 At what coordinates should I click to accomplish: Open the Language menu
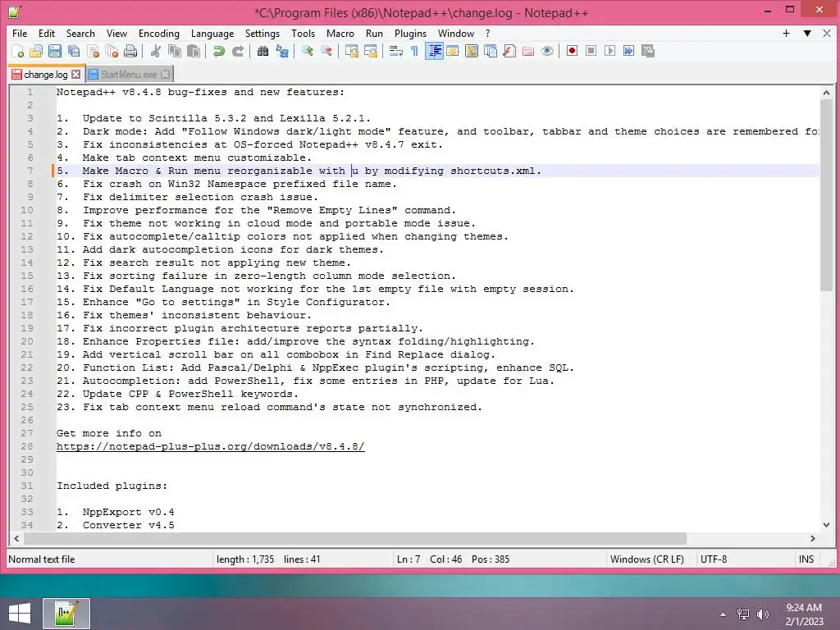point(212,33)
